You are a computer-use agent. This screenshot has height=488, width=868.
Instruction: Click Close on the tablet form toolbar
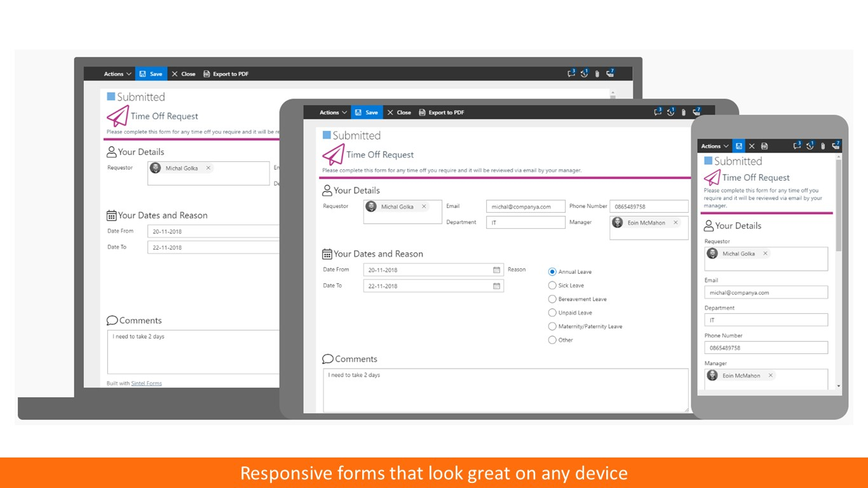click(x=399, y=112)
